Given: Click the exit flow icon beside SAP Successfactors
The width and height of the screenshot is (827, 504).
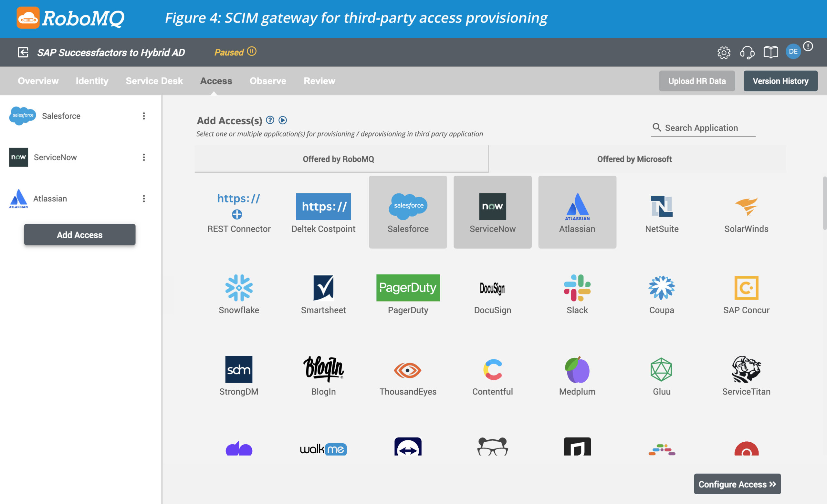Looking at the screenshot, I should [23, 52].
